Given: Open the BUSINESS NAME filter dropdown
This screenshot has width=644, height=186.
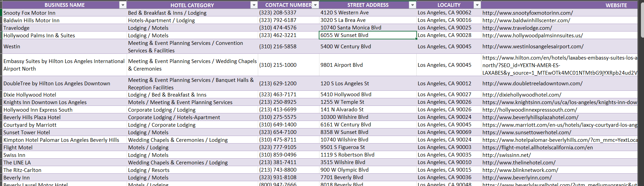Looking at the screenshot, I should 123,5.
